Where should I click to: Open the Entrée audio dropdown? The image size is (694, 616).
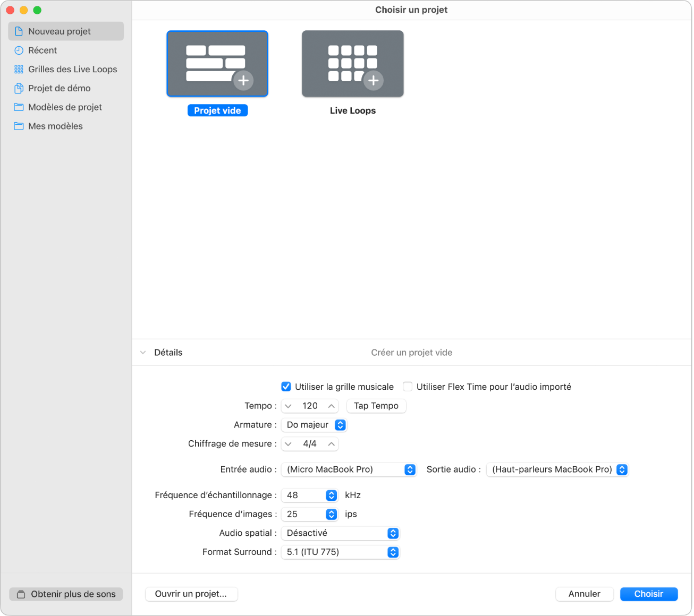point(349,469)
